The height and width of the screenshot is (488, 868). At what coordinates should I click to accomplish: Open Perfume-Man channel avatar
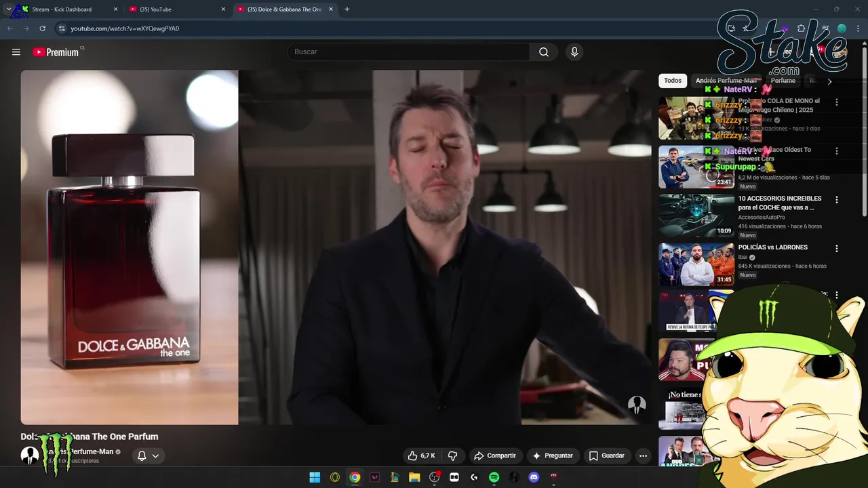click(x=29, y=455)
